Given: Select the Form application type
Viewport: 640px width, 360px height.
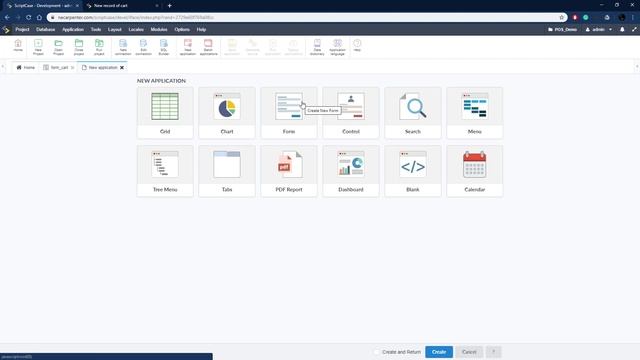Looking at the screenshot, I should 289,113.
